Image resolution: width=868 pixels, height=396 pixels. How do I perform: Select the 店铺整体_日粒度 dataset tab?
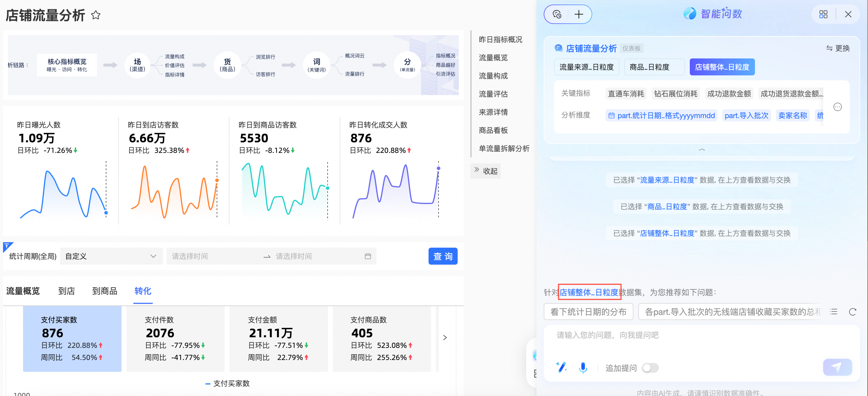pyautogui.click(x=722, y=67)
